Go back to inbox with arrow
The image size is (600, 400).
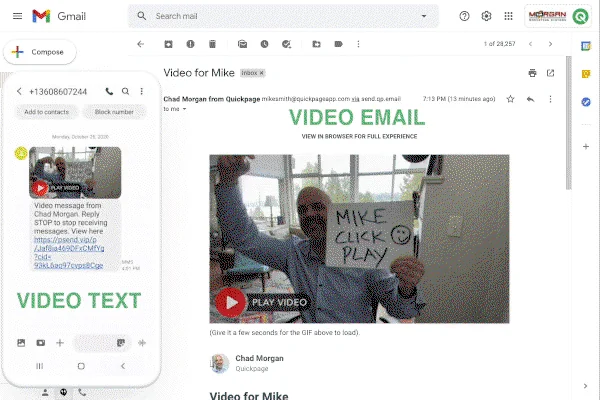pos(140,44)
